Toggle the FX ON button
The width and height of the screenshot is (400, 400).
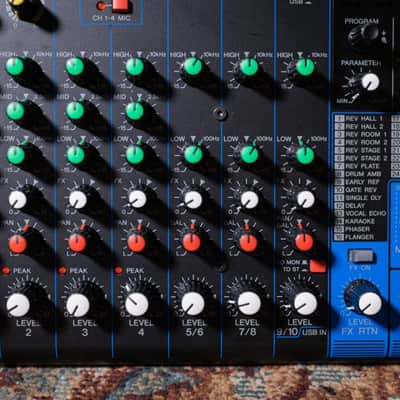pos(361,256)
